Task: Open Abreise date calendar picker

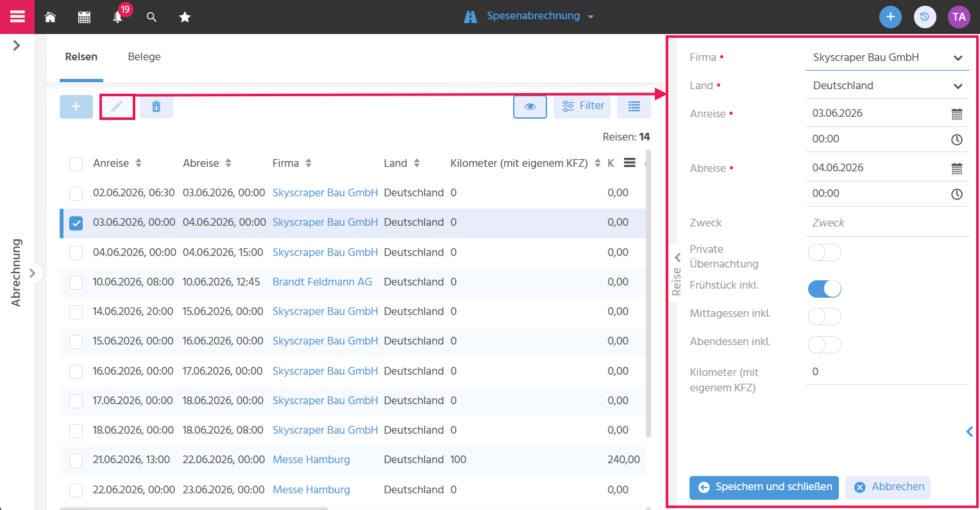Action: [x=957, y=169]
